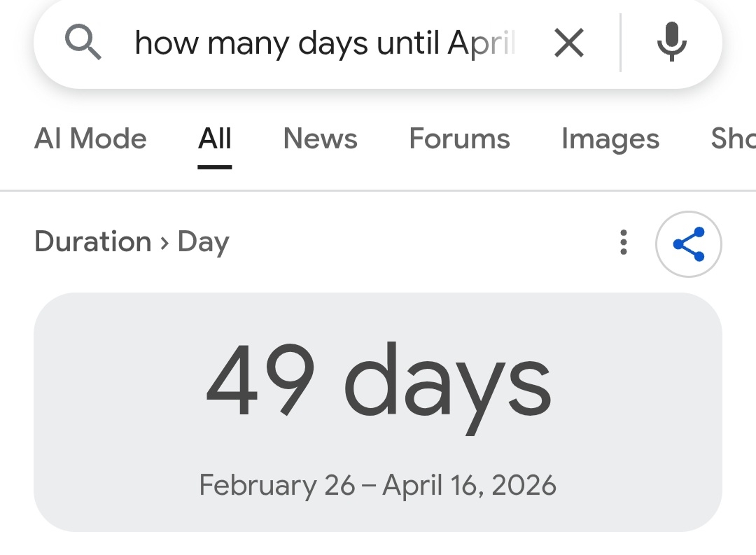
Task: Select the February 26 start date
Action: (x=277, y=485)
